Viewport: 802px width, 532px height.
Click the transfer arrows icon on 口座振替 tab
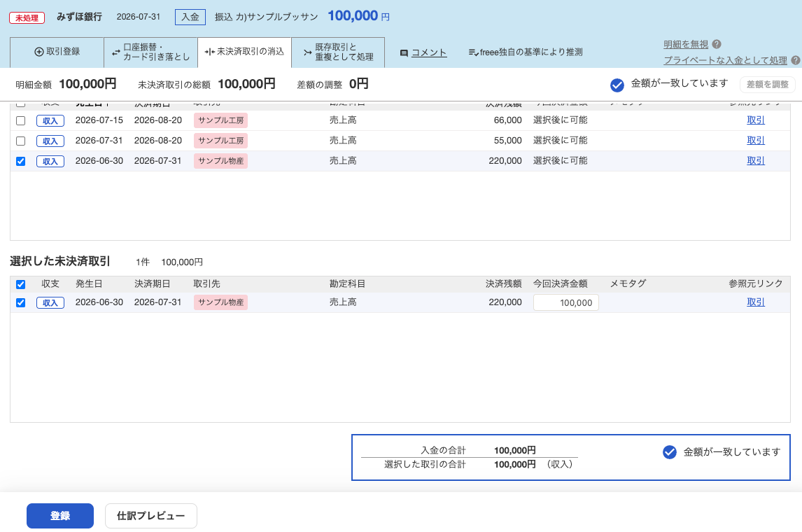click(x=116, y=52)
